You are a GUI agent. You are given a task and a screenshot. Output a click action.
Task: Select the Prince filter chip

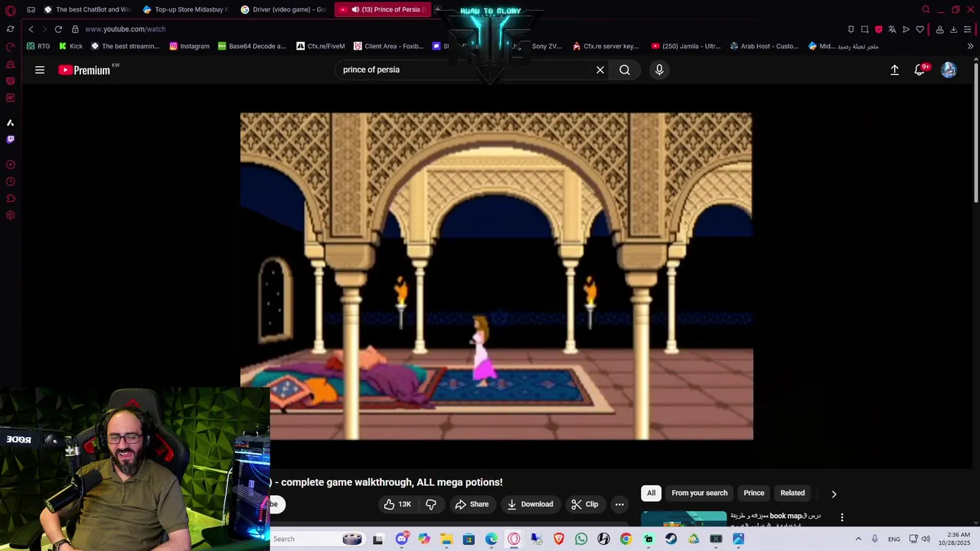(x=754, y=493)
